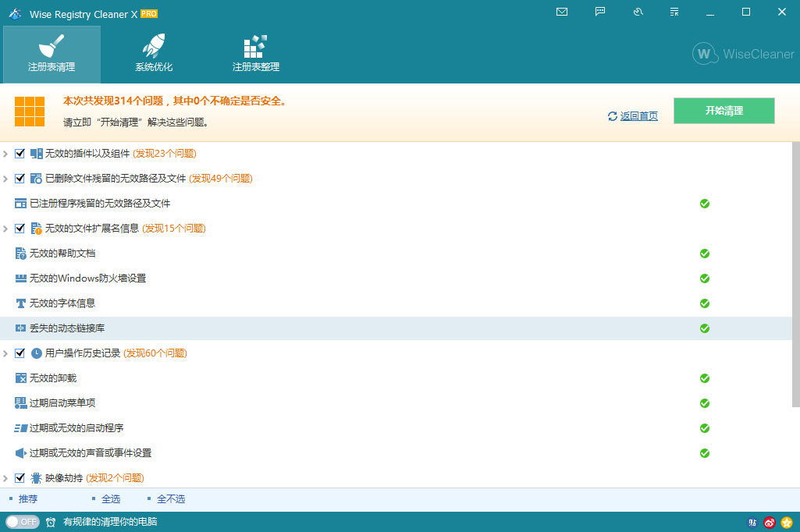Open the main menu list icon in the titlebar
Screen dimensions: 800x532
click(x=674, y=12)
